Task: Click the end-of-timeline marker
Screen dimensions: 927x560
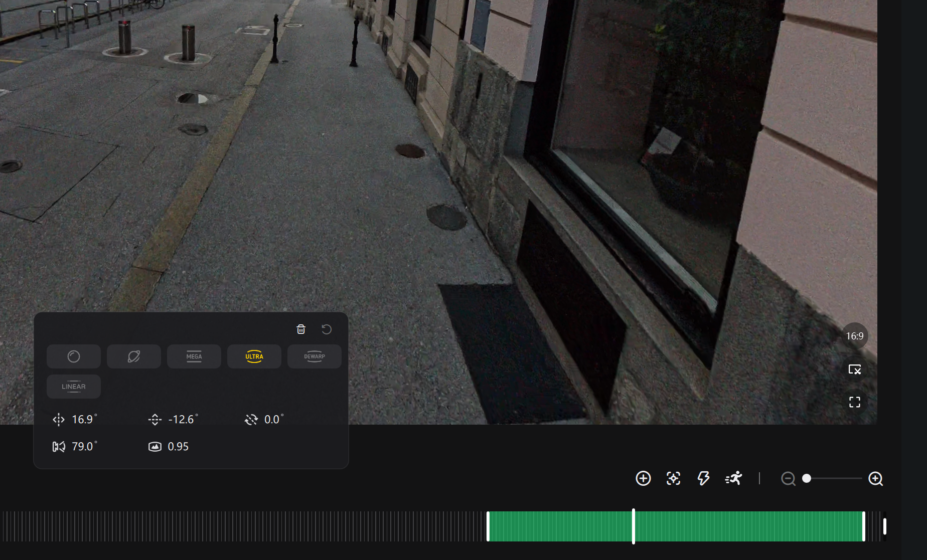Action: 885,526
